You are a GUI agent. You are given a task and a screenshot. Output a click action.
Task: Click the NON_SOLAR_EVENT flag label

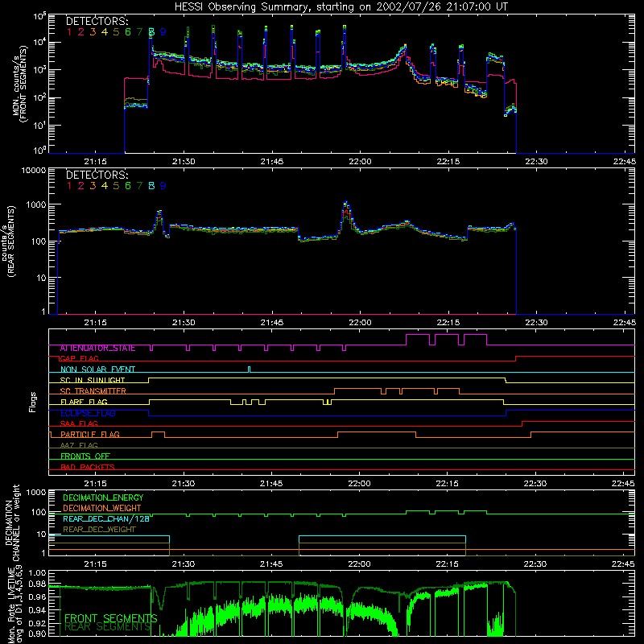[x=97, y=369]
